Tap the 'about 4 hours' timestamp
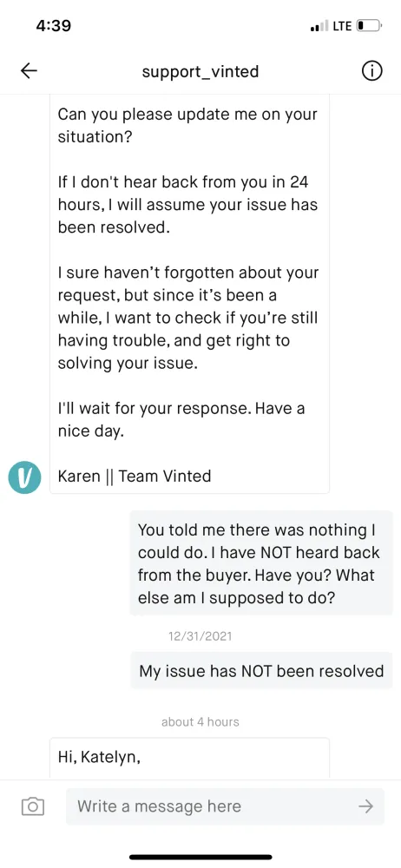This screenshot has width=401, height=868. pyautogui.click(x=200, y=722)
